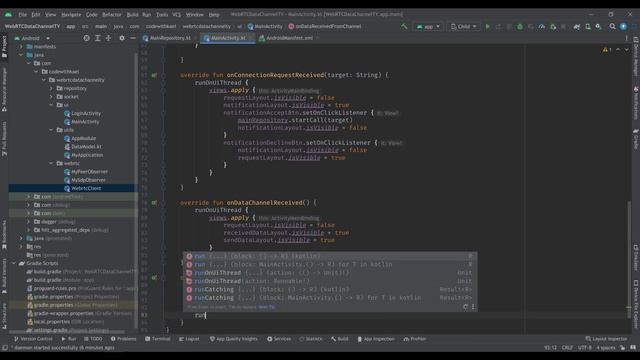The image size is (640, 360).
Task: Select the first runCatching completion suggestion
Action: [329, 289]
